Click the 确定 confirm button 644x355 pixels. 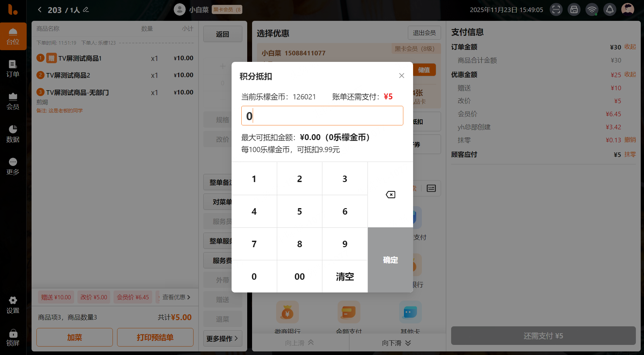click(x=390, y=260)
